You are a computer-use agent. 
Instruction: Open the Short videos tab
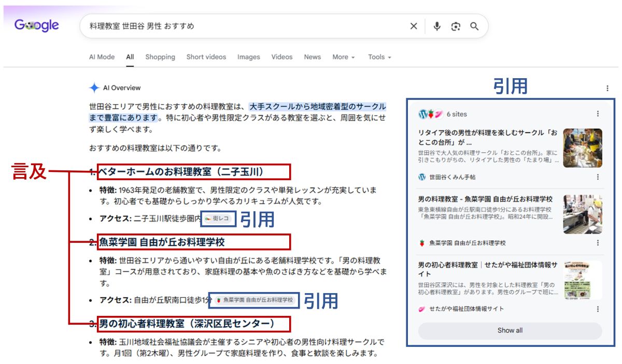(206, 57)
